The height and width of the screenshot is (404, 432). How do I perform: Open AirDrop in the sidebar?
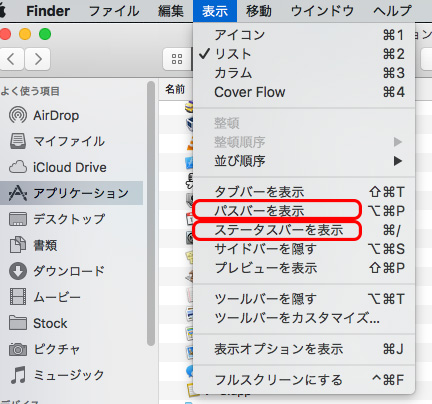[56, 115]
